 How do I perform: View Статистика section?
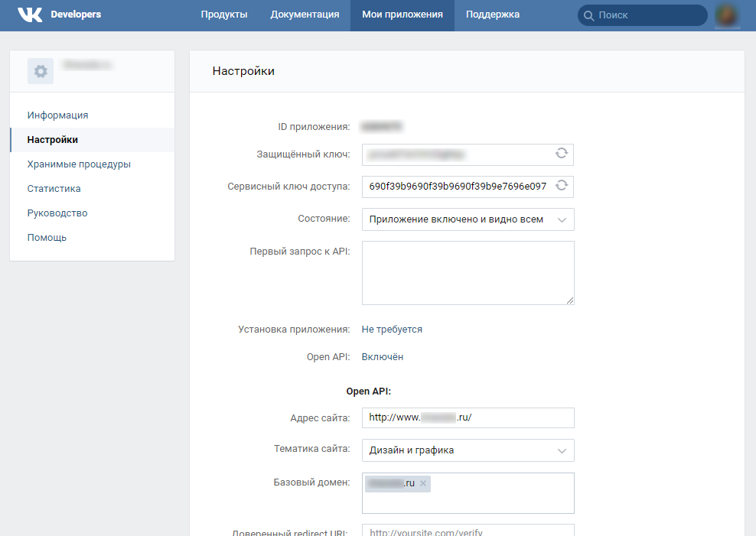point(54,189)
